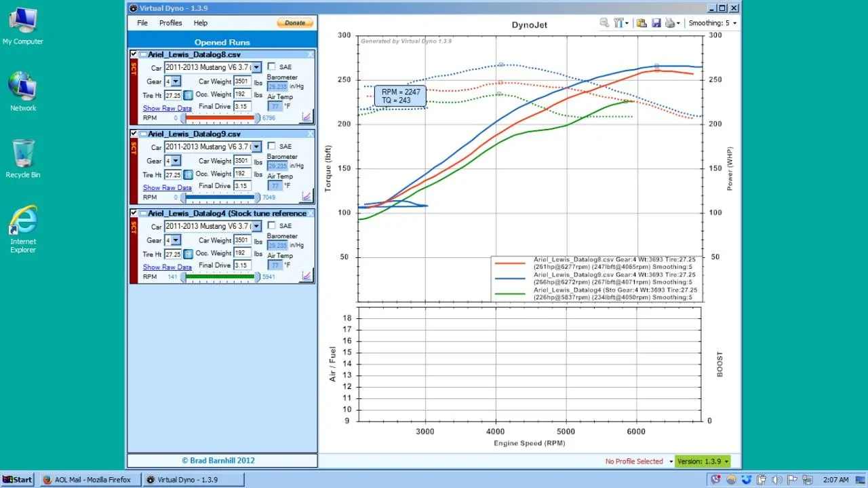The width and height of the screenshot is (868, 488).
Task: Enable SAE correction for Datalog8
Action: (x=271, y=67)
